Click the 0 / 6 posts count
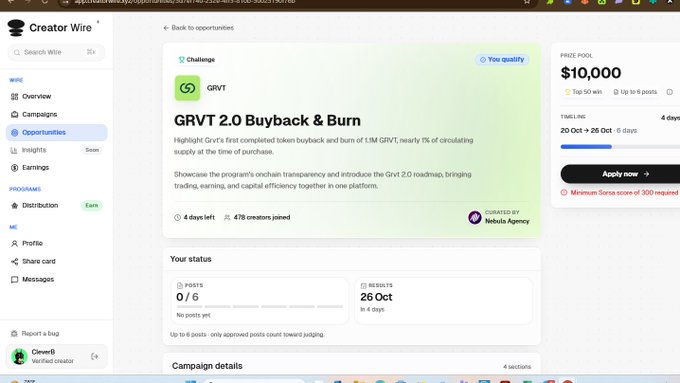The image size is (680, 383). [187, 297]
